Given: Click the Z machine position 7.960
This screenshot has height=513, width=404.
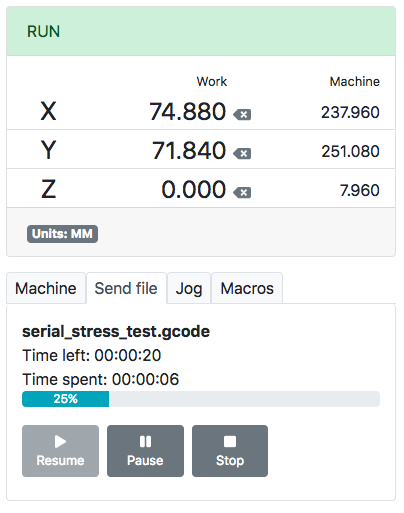Looking at the screenshot, I should [360, 190].
